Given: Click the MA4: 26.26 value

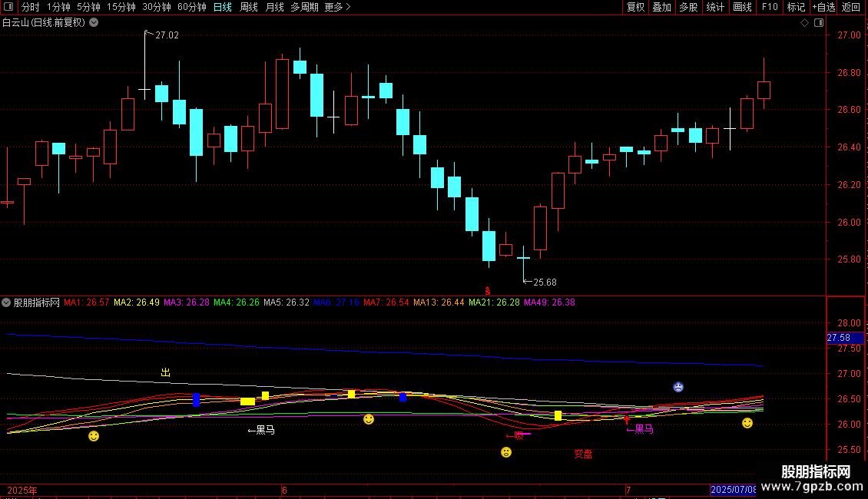Looking at the screenshot, I should click(x=237, y=302).
